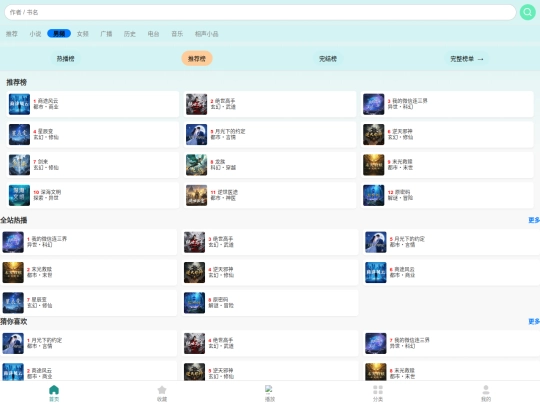
Task: Open rank 2 cover thumbnail in 推荐榜
Action: [196, 104]
